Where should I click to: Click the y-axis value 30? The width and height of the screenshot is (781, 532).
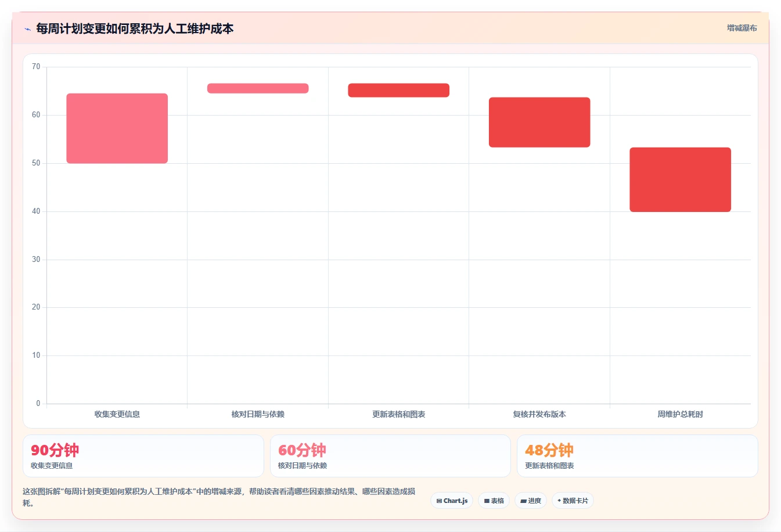[x=36, y=260]
